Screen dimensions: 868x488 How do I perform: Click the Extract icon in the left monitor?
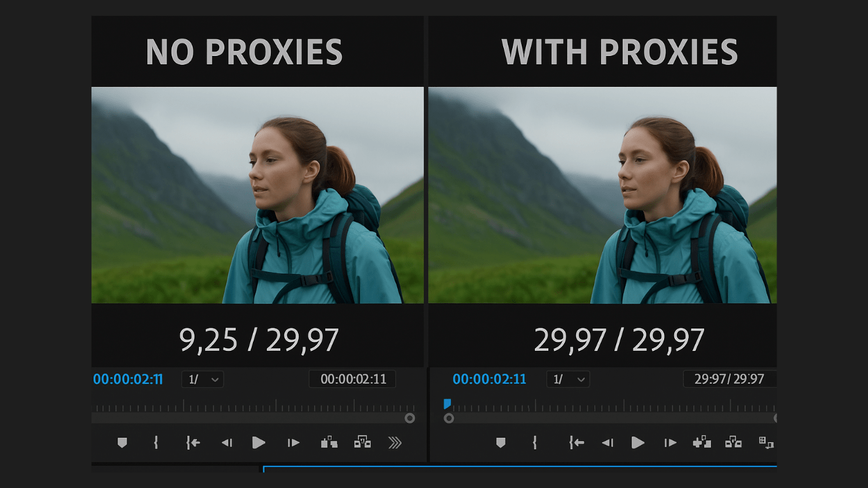point(362,442)
